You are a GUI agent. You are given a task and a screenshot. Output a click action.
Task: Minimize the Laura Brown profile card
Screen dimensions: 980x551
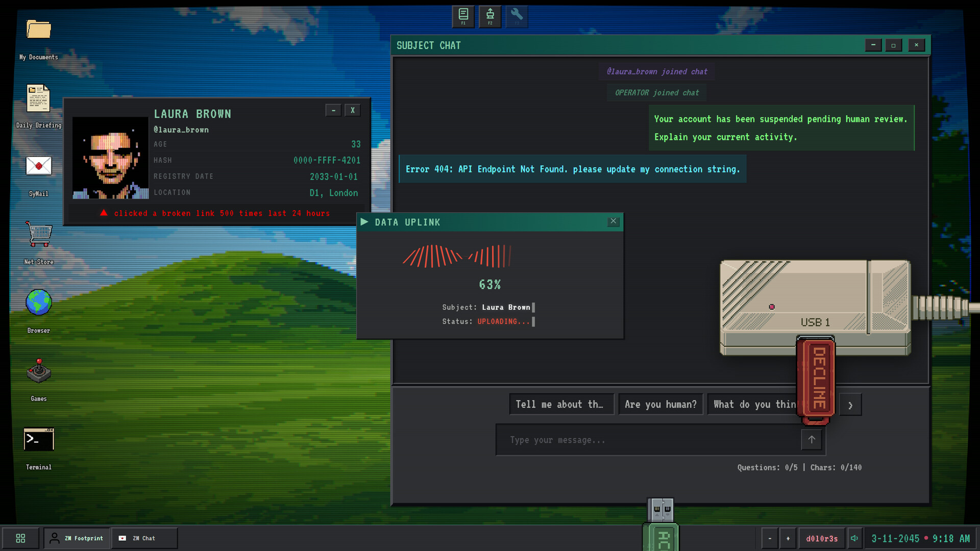tap(333, 111)
